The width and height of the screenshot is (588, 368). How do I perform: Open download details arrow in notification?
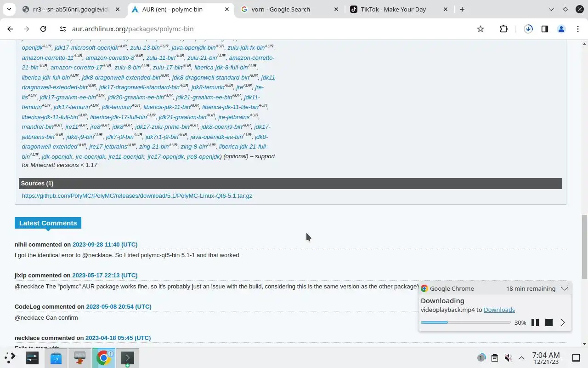[x=563, y=322]
